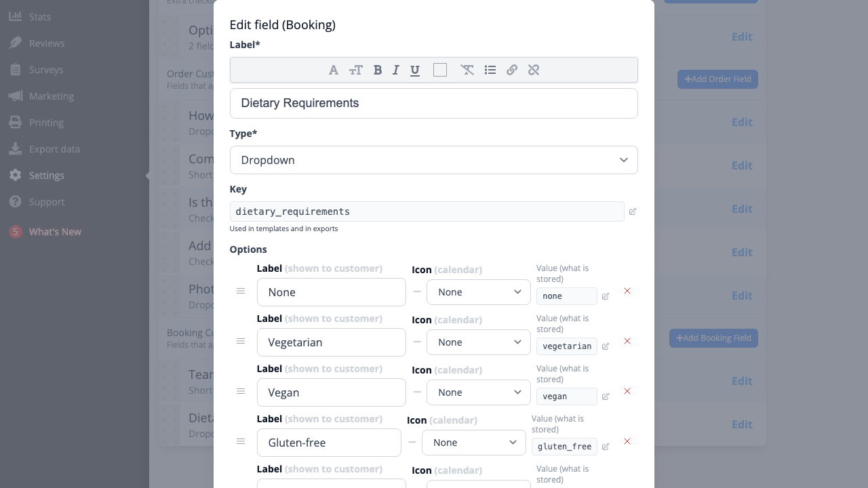
Task: Toggle bold formatting in label toolbar
Action: (x=378, y=70)
